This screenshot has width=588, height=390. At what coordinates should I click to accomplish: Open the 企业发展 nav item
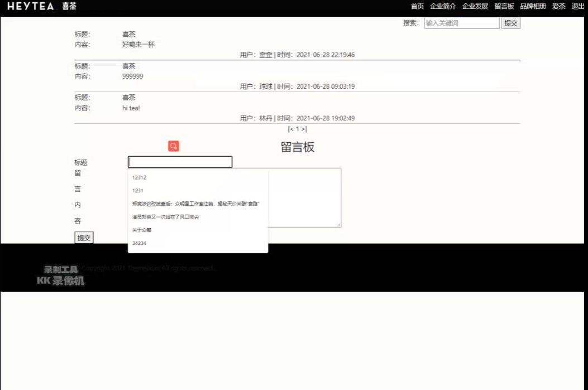475,6
